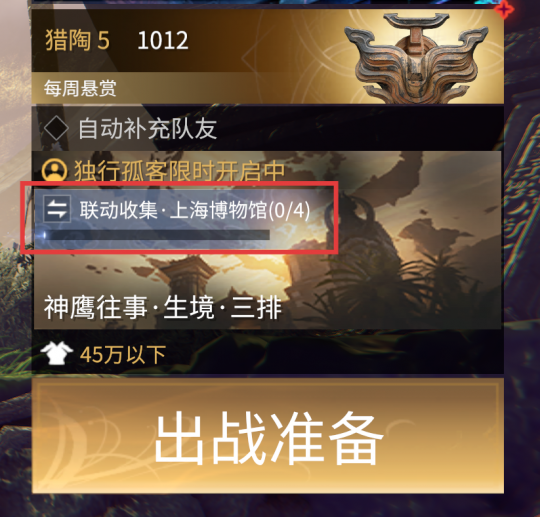Click the yellow person icon for 独行孤客
The image size is (540, 517).
(54, 170)
